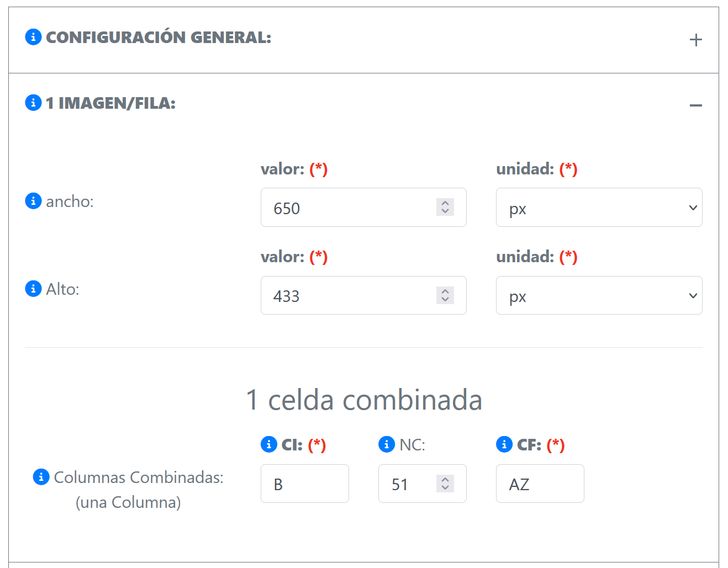Expand Configuración General with plus sign
The width and height of the screenshot is (728, 568).
pyautogui.click(x=695, y=40)
